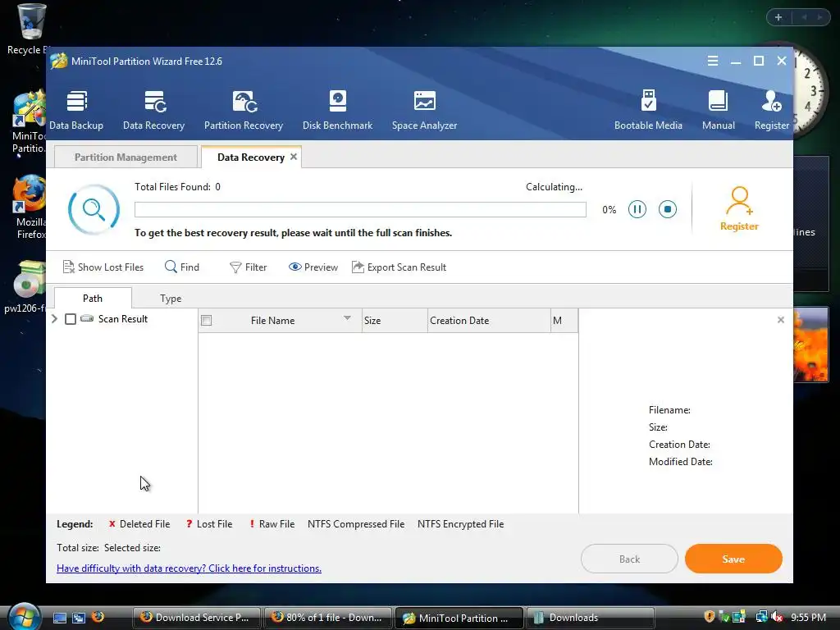840x630 pixels.
Task: Click Export Scan Result
Action: click(399, 267)
